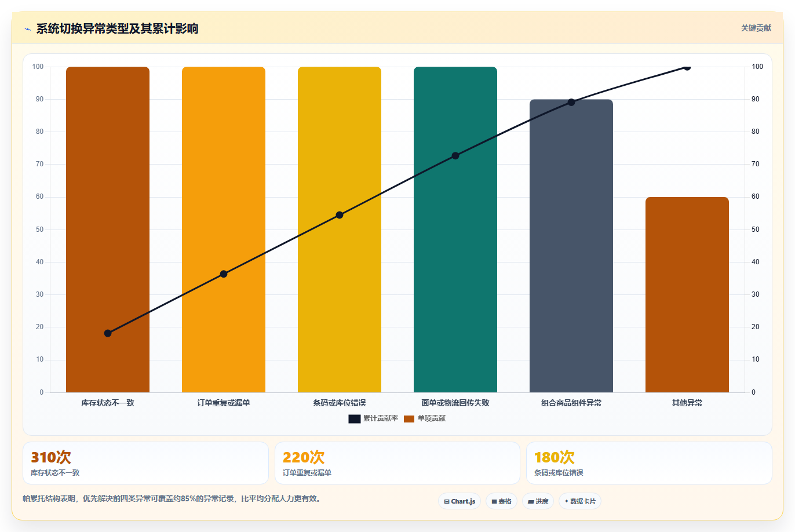Click the 表格 tag chip
Screen dimensions: 795x532
pos(501,501)
